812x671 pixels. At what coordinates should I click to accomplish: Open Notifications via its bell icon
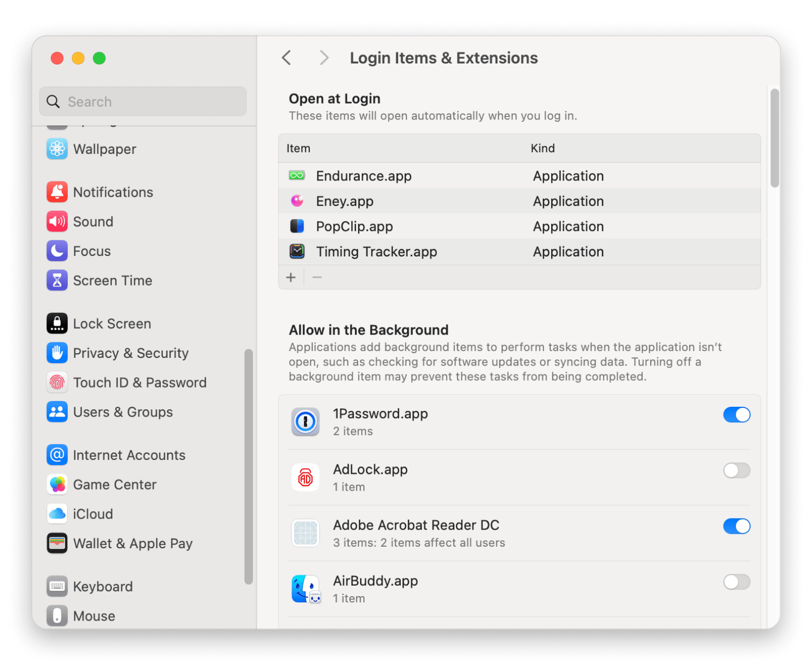click(x=57, y=192)
